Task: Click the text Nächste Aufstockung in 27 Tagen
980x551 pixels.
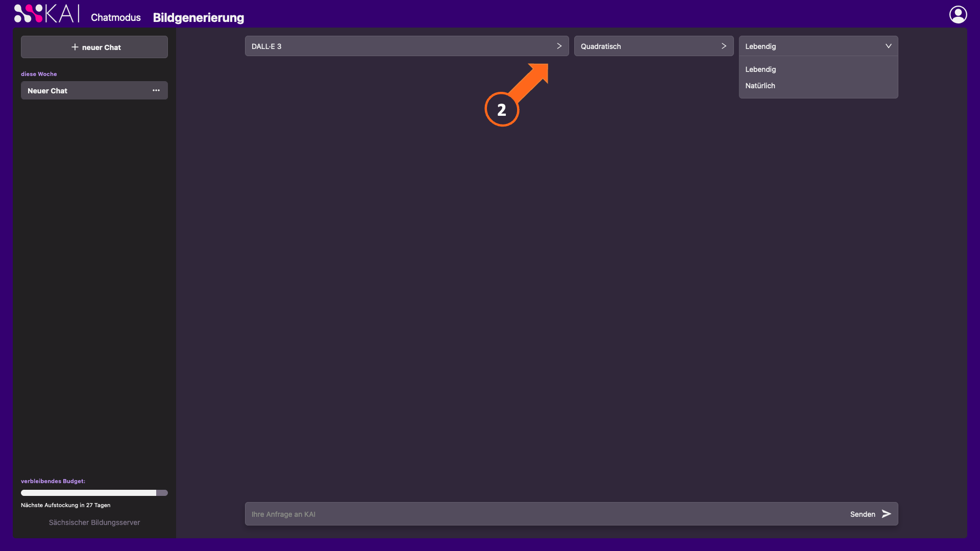Action: pos(66,505)
